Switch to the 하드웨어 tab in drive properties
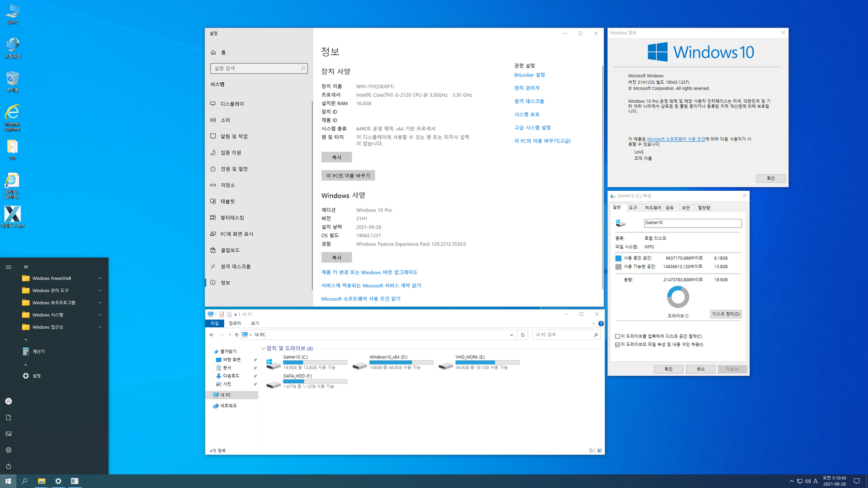Image resolution: width=868 pixels, height=488 pixels. pyautogui.click(x=652, y=208)
